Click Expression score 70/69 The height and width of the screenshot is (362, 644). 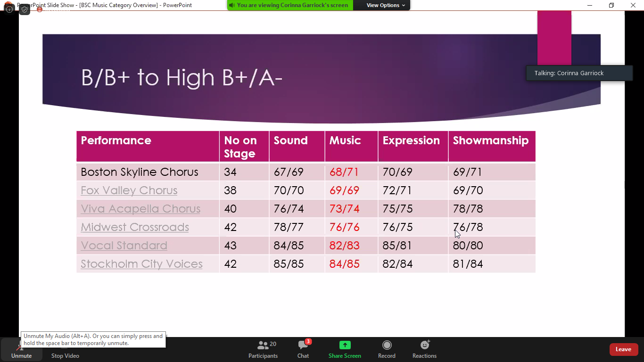pos(397,172)
